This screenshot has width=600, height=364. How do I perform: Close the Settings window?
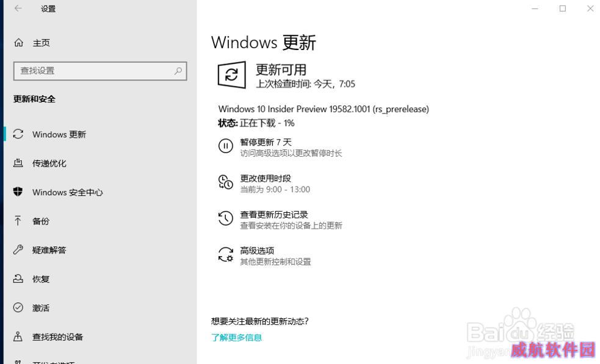pyautogui.click(x=590, y=9)
